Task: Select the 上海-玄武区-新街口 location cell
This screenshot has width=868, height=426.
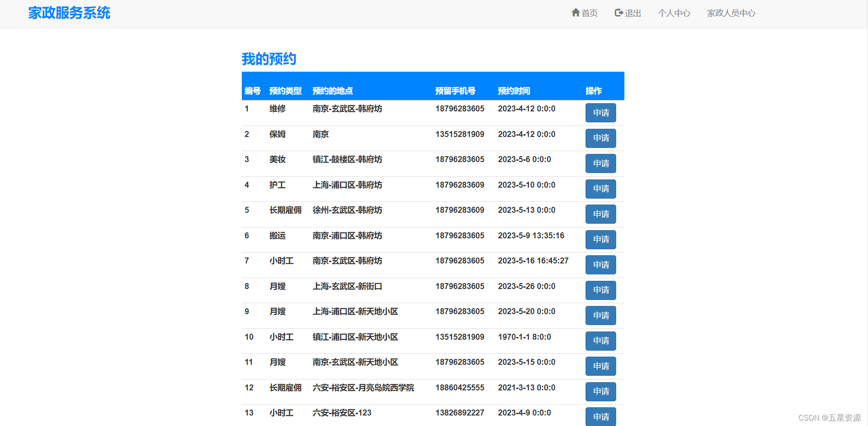Action: (x=347, y=286)
